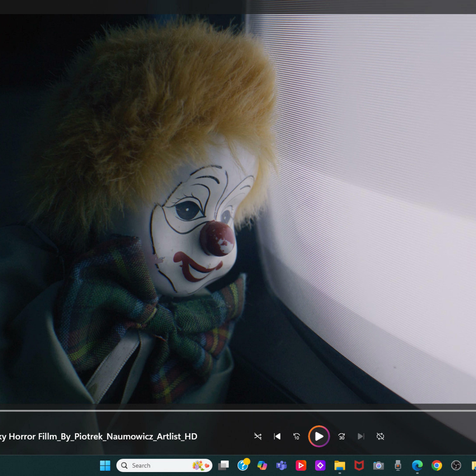Open McAfee from the taskbar
The image size is (476, 476).
tap(359, 465)
